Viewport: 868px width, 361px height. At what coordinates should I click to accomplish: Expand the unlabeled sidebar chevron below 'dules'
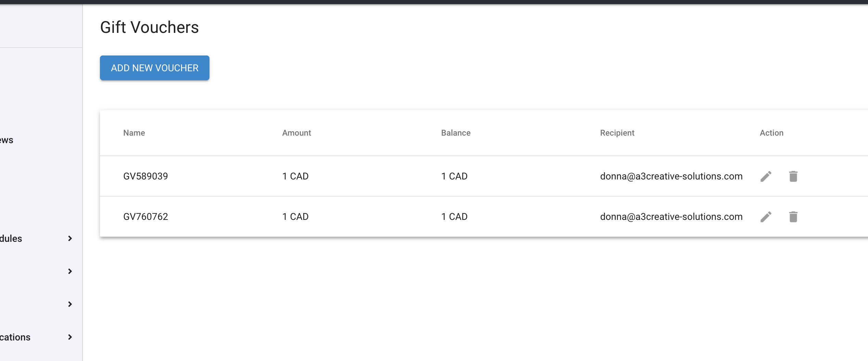[70, 271]
